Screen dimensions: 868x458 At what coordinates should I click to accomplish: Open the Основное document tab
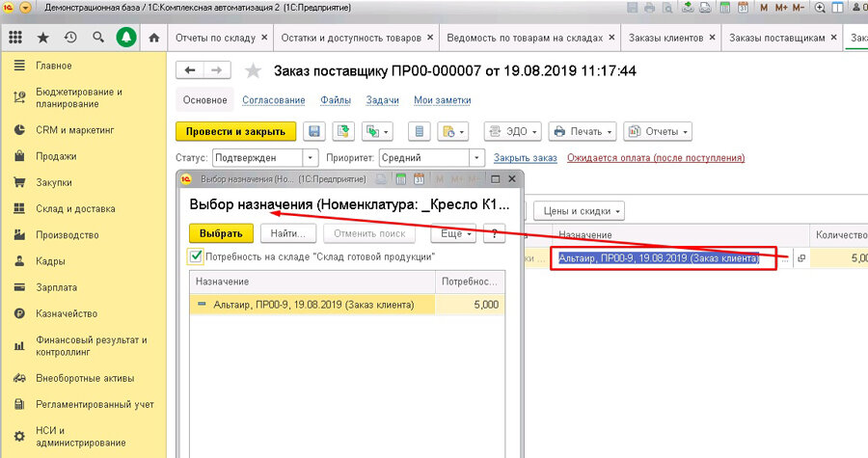click(x=204, y=100)
